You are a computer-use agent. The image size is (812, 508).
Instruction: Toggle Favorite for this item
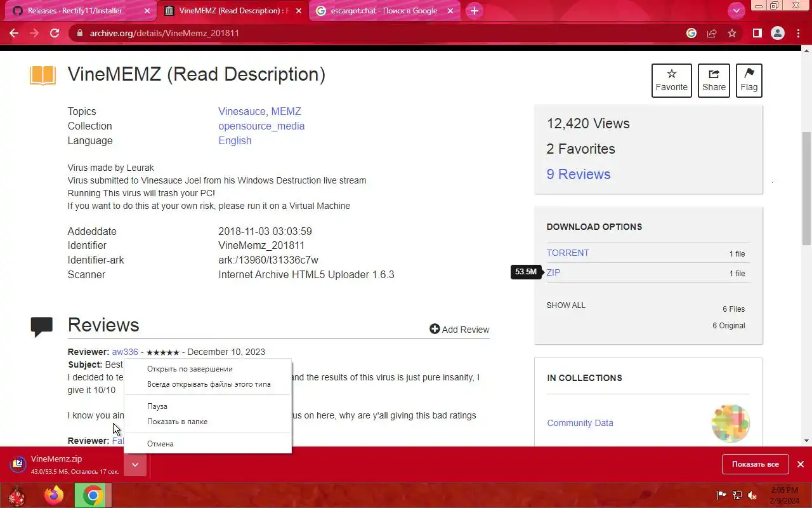click(672, 81)
